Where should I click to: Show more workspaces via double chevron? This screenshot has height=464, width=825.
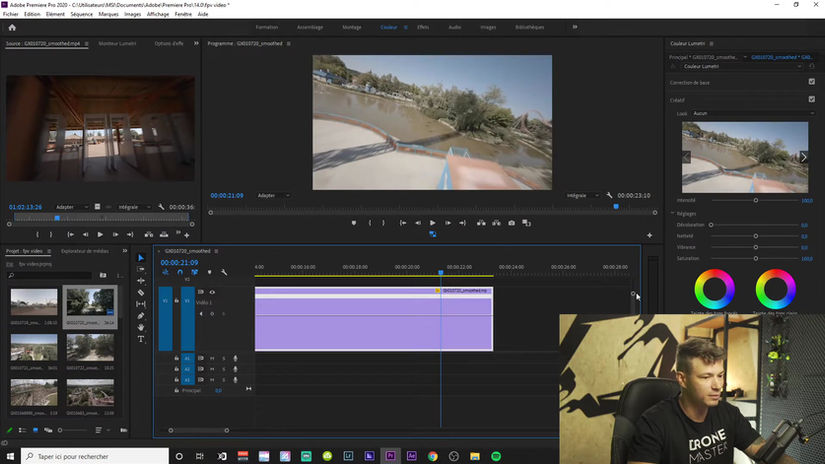pyautogui.click(x=575, y=27)
